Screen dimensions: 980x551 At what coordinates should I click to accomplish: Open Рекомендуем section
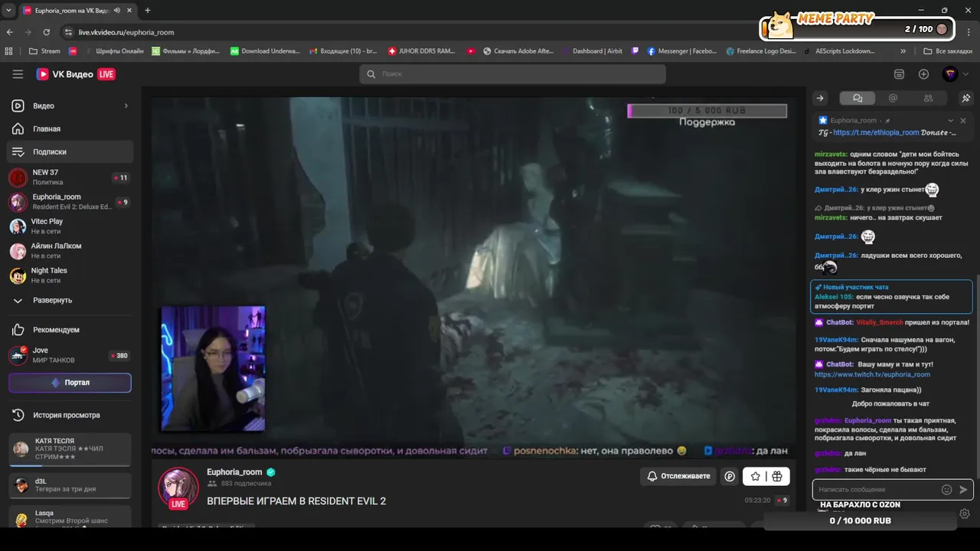pos(70,330)
